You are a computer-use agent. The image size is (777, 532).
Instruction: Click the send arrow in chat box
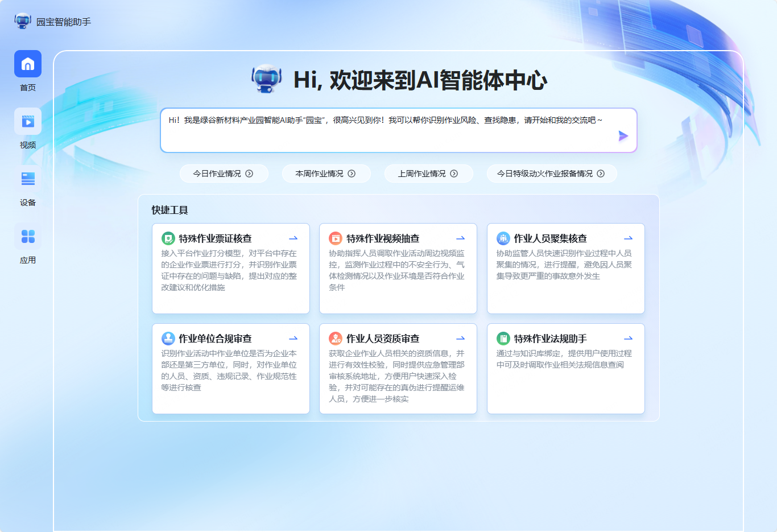pos(623,135)
